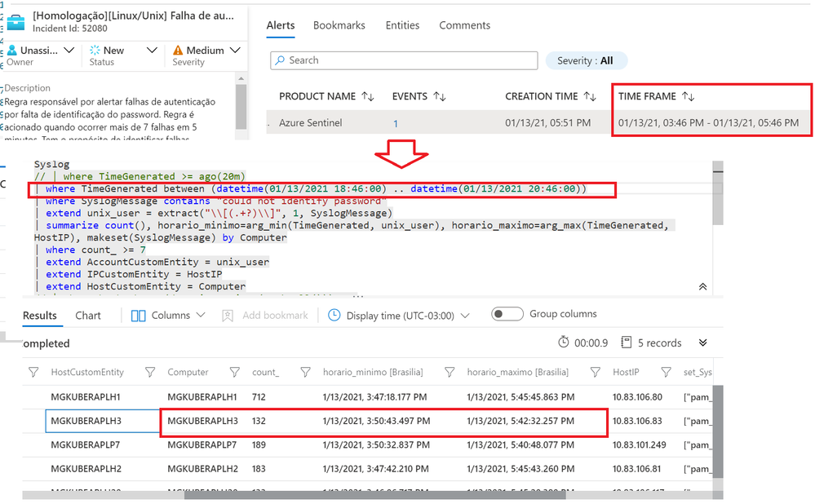The width and height of the screenshot is (815, 504).
Task: Sort by PRODUCT NAME column arrows
Action: (368, 97)
